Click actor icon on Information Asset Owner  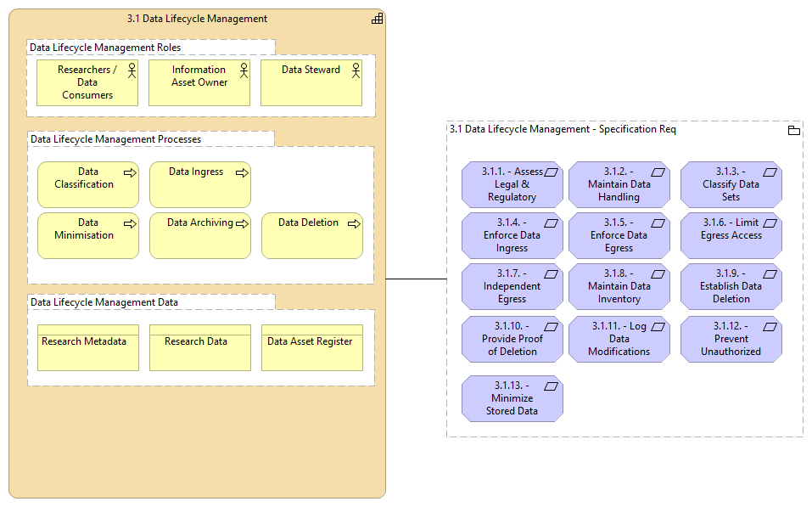click(244, 70)
